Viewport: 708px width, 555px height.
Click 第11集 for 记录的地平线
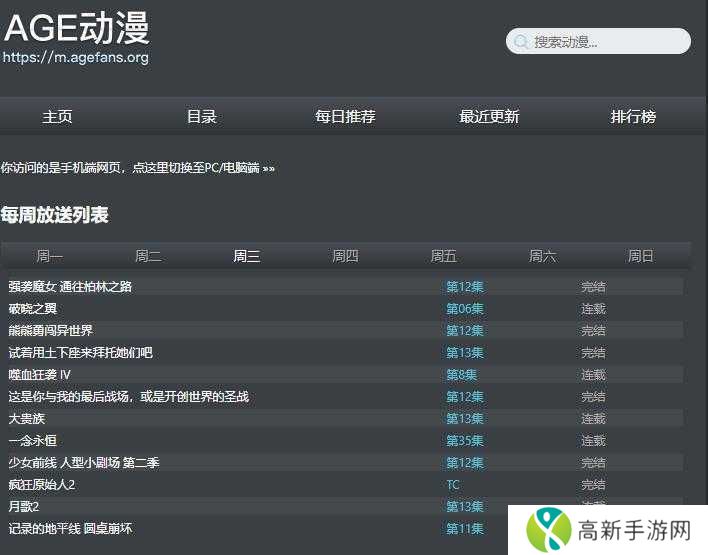click(x=465, y=529)
